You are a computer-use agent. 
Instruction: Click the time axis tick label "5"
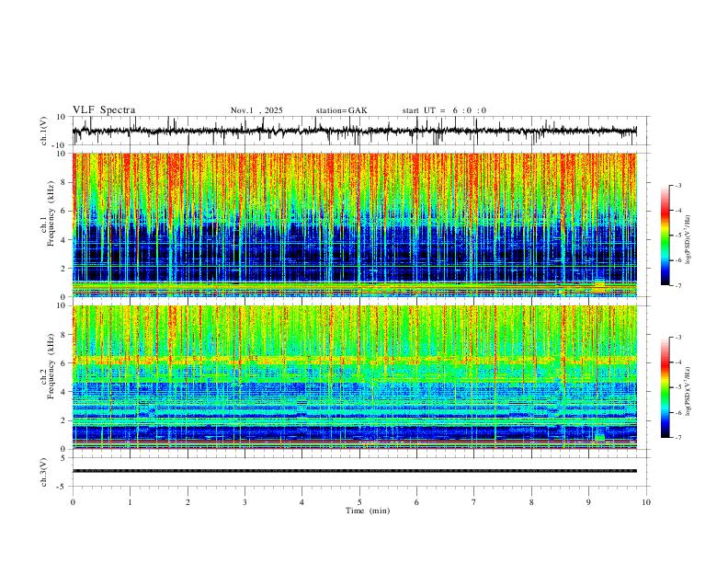(359, 502)
